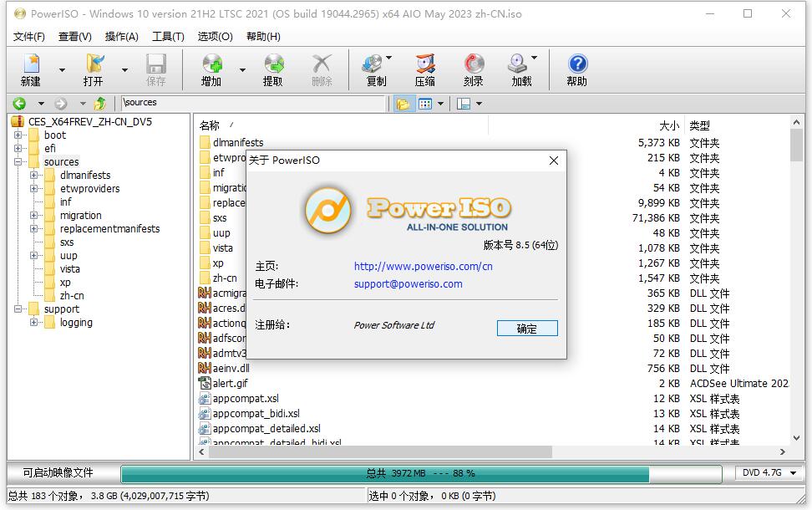Click the Add (增加) toolbar icon
812x510 pixels.
(212, 64)
